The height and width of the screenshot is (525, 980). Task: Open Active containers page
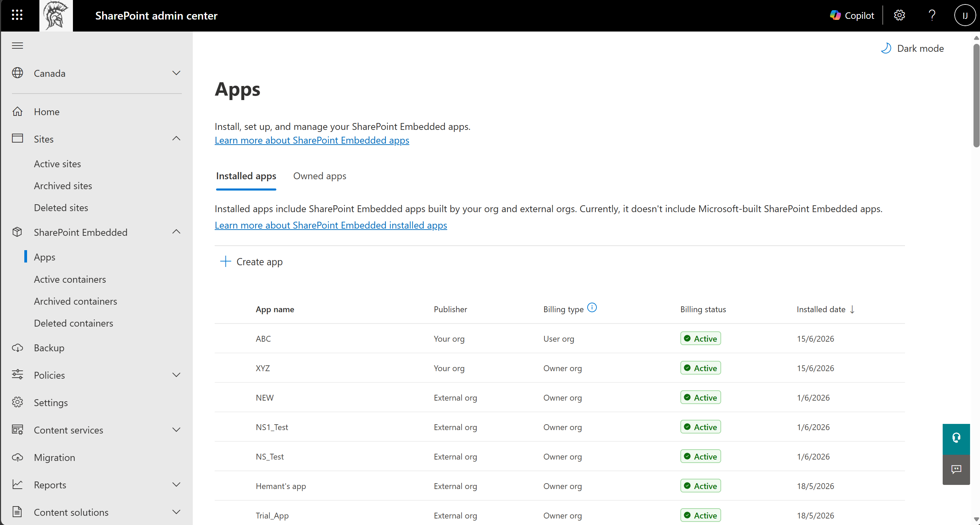pos(70,279)
